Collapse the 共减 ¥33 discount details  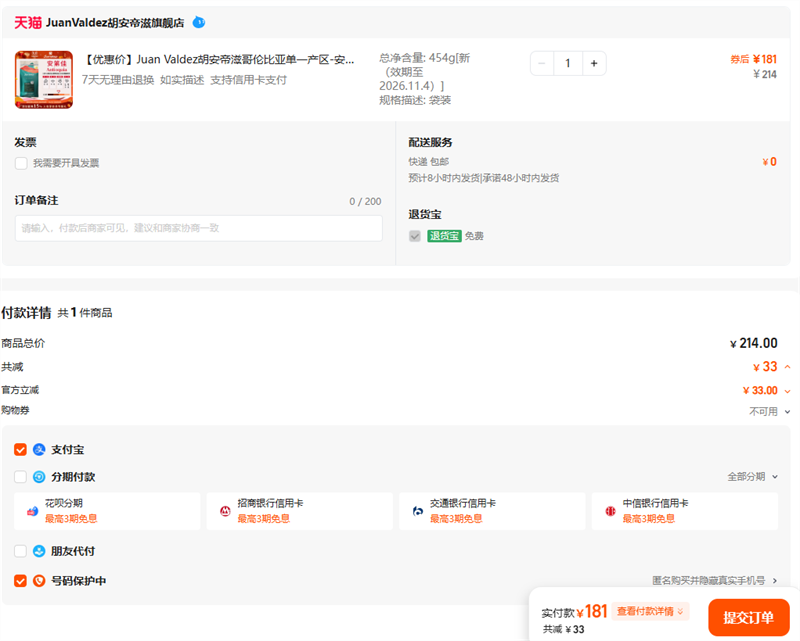tap(787, 367)
